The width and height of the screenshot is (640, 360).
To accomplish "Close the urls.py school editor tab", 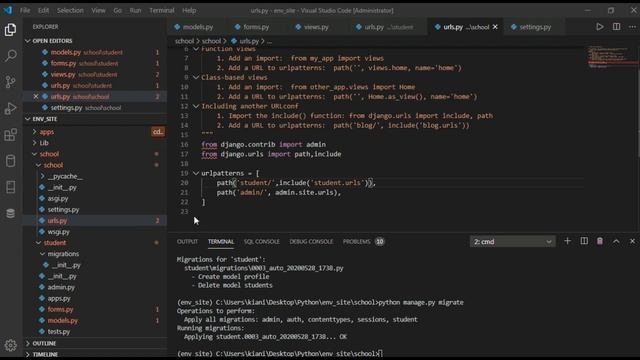I will (495, 27).
